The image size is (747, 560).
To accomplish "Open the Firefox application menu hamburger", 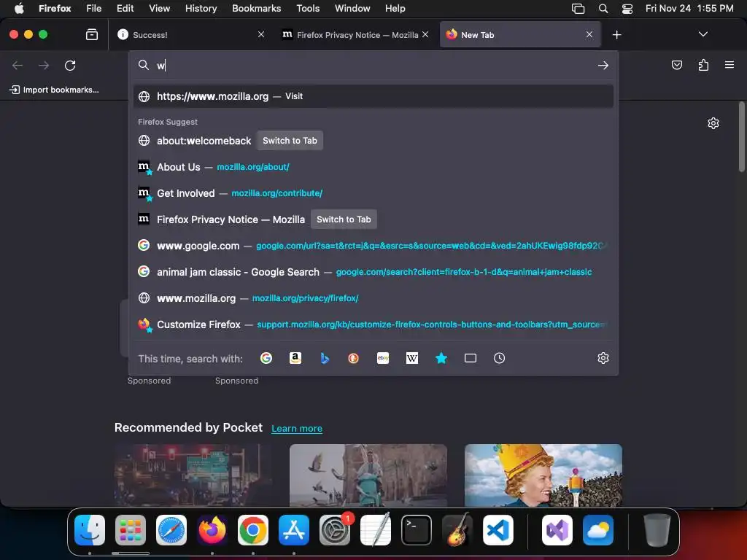I will pyautogui.click(x=729, y=65).
